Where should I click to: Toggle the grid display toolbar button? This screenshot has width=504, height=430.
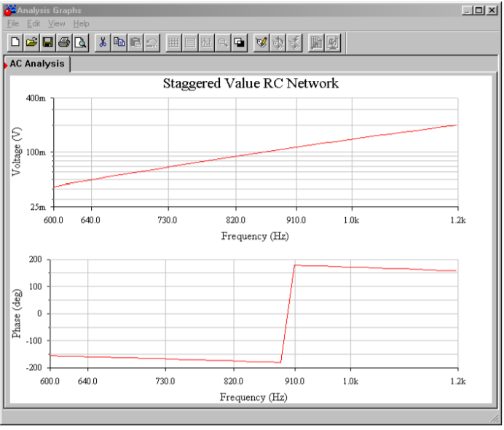[173, 42]
